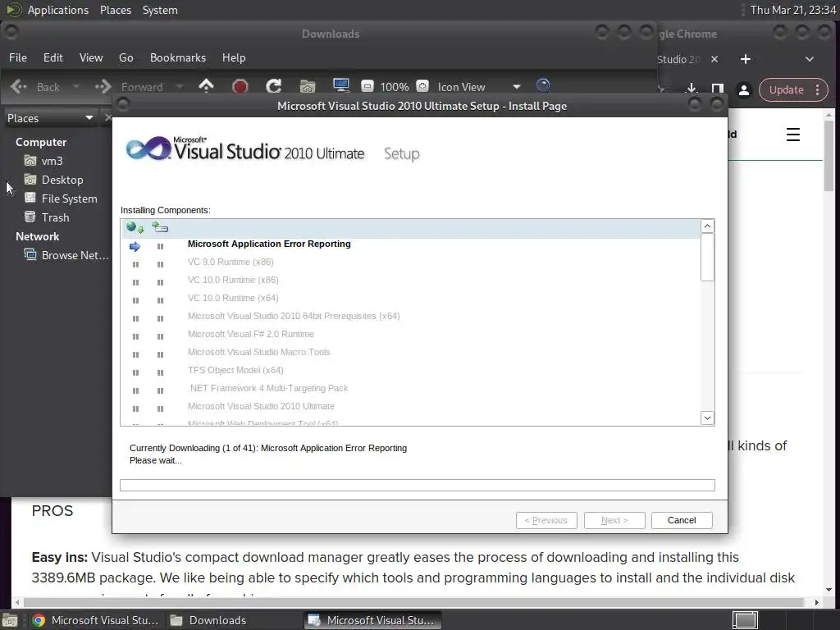
Task: Click the Up arrow icon in Downloads toolbar
Action: [206, 86]
